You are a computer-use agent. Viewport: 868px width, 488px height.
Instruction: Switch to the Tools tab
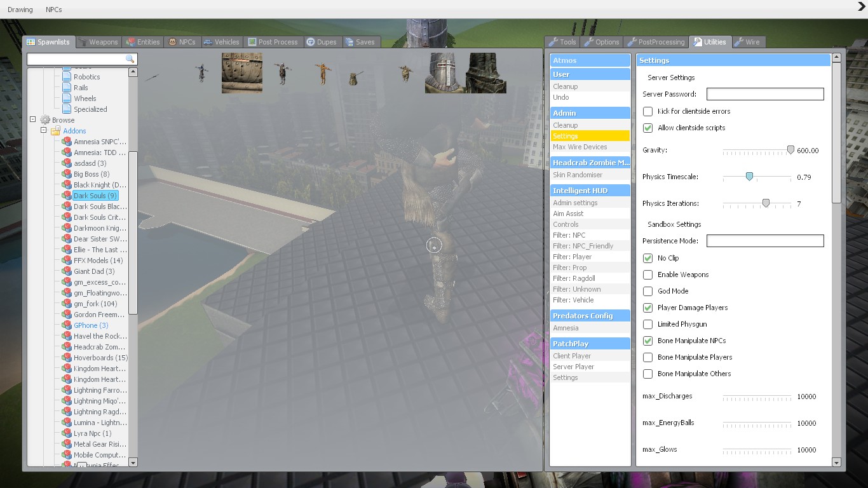(x=562, y=42)
